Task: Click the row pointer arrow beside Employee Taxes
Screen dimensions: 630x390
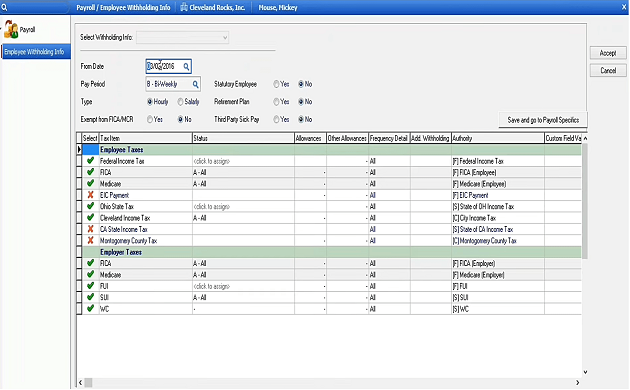Action: [79, 149]
